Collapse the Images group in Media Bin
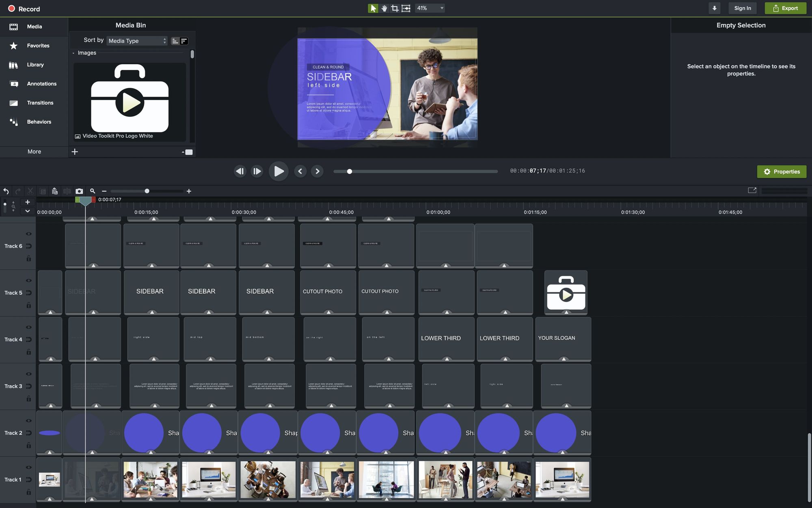The image size is (812, 508). click(x=73, y=53)
